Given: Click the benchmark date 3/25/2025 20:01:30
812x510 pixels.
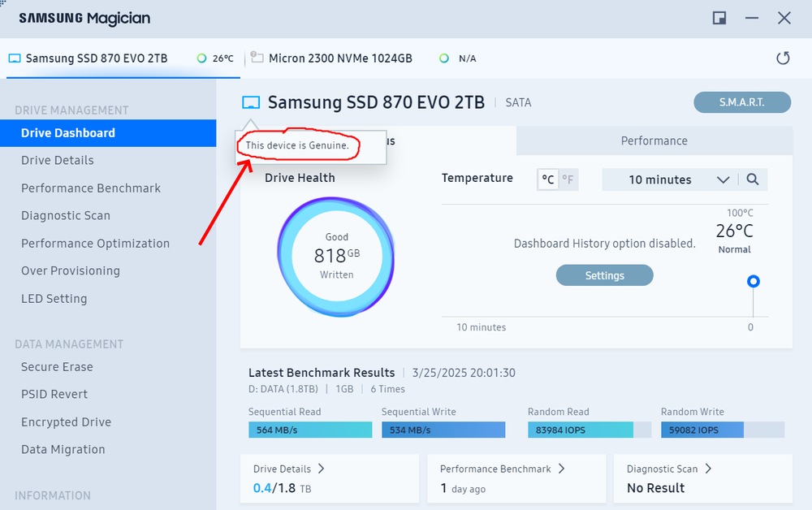Looking at the screenshot, I should coord(464,373).
